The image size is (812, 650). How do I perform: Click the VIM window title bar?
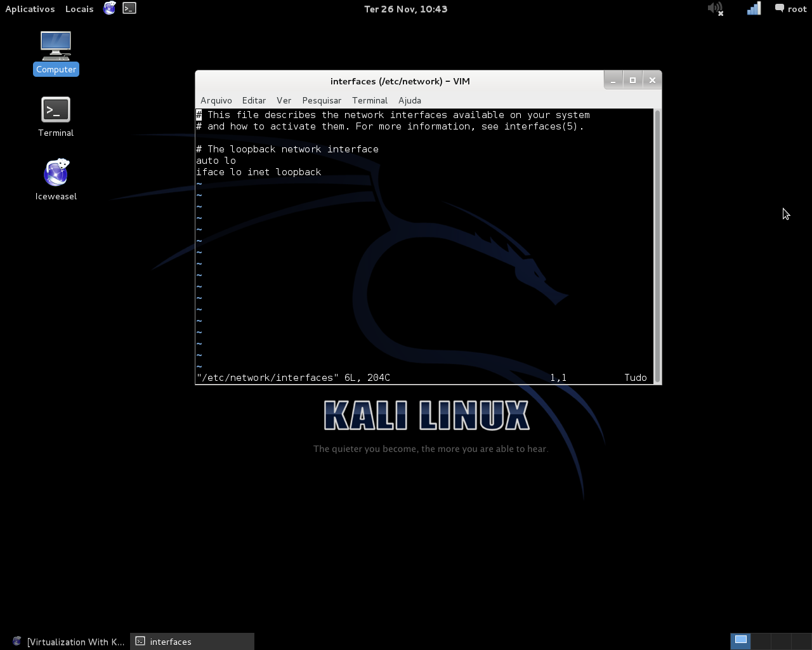[x=400, y=81]
